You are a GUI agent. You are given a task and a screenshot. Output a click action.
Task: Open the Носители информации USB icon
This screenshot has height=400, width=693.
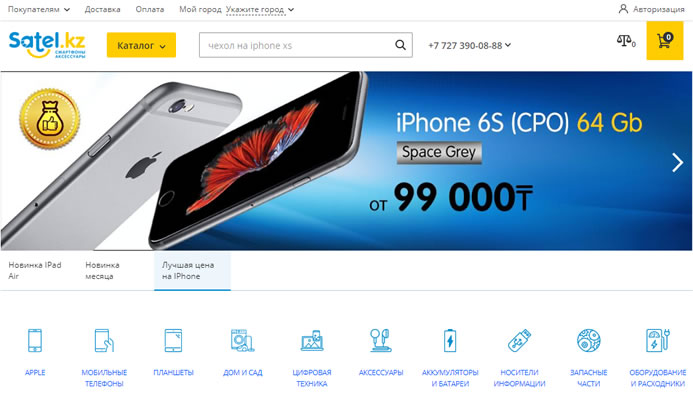click(x=519, y=340)
